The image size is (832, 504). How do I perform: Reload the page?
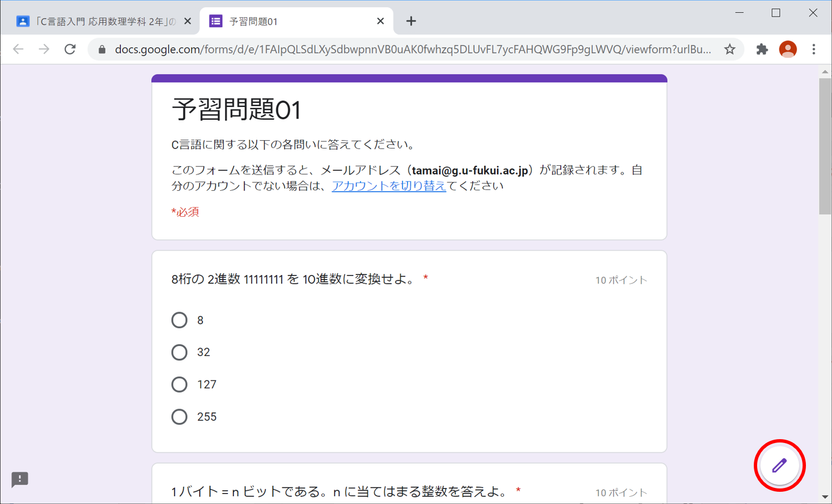70,49
